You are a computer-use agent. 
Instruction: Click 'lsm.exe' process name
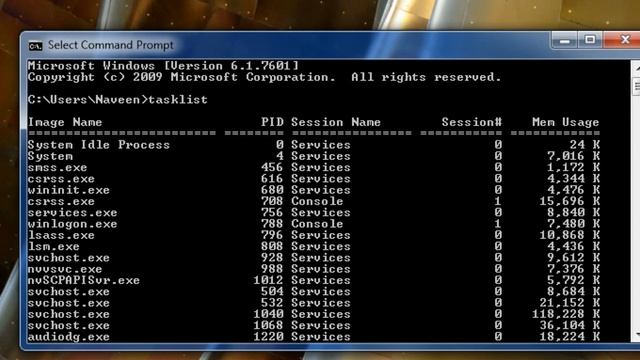[x=53, y=247]
